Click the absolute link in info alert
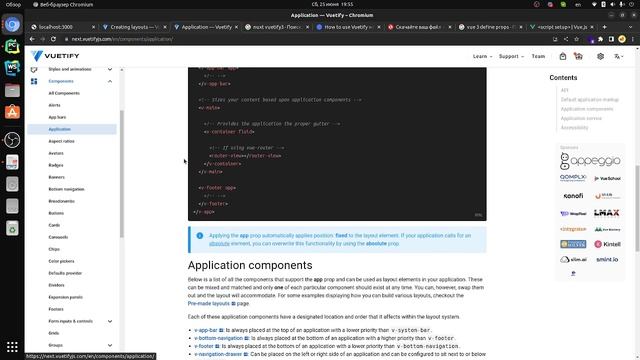Image resolution: width=640 pixels, height=360 pixels. tap(219, 244)
